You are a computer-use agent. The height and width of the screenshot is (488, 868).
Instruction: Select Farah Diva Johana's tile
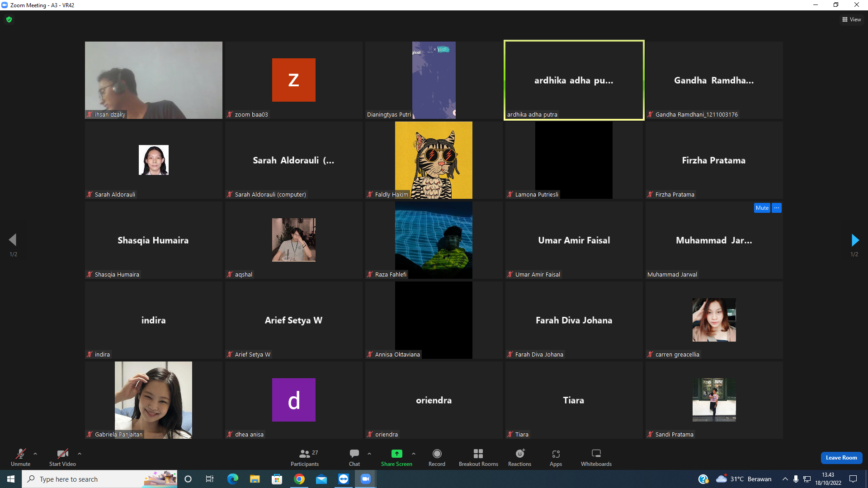[x=574, y=320]
